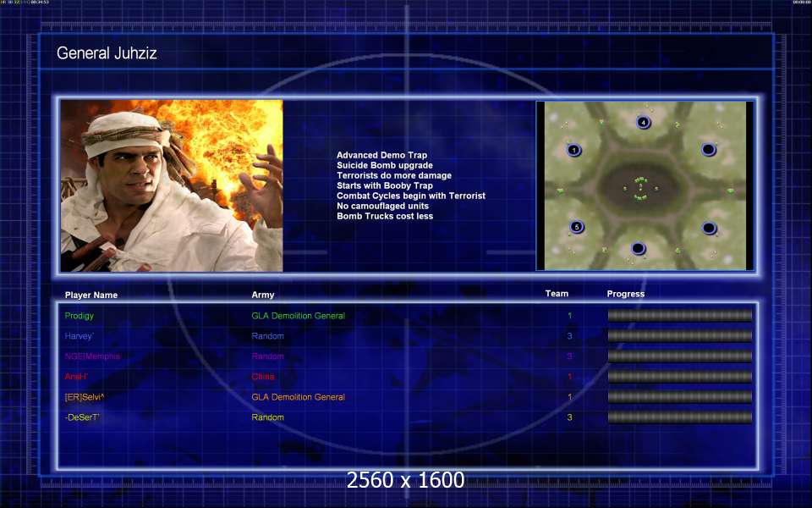812x508 pixels.
Task: Select "Starts with Booby Trap" line
Action: coord(385,185)
